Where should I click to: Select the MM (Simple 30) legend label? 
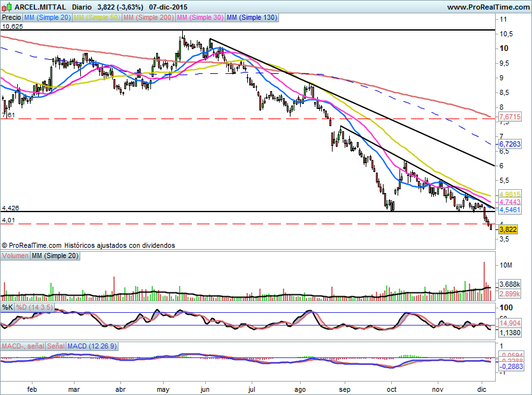tap(200, 17)
